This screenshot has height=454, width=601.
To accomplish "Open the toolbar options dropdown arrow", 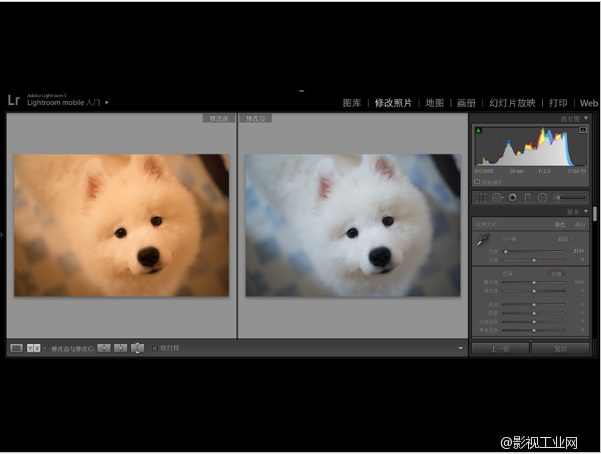I will (461, 348).
